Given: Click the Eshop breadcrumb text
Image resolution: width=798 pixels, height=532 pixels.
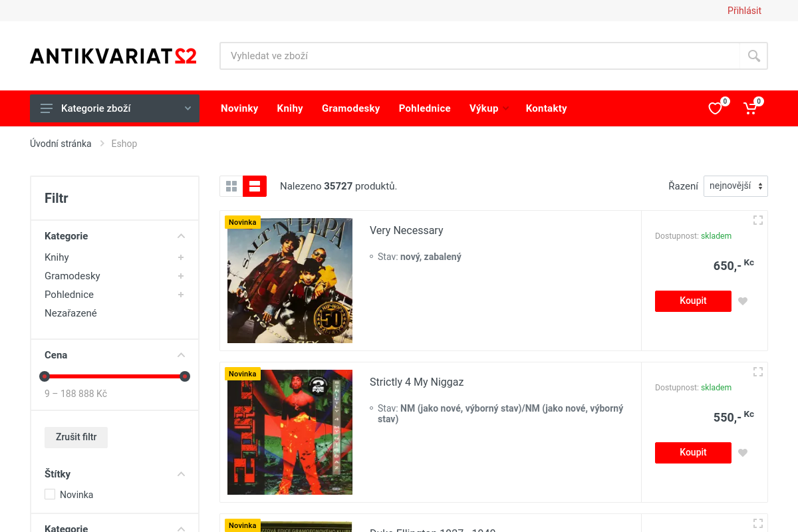Looking at the screenshot, I should [x=124, y=144].
